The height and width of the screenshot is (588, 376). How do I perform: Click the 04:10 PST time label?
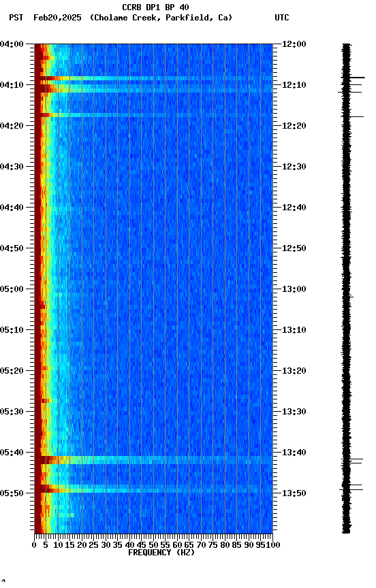[x=12, y=85]
